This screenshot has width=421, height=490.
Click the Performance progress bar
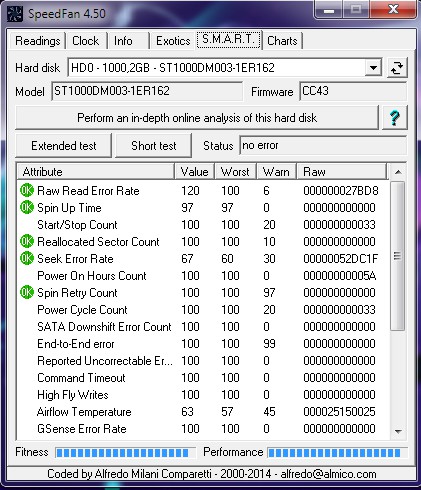pyautogui.click(x=337, y=452)
